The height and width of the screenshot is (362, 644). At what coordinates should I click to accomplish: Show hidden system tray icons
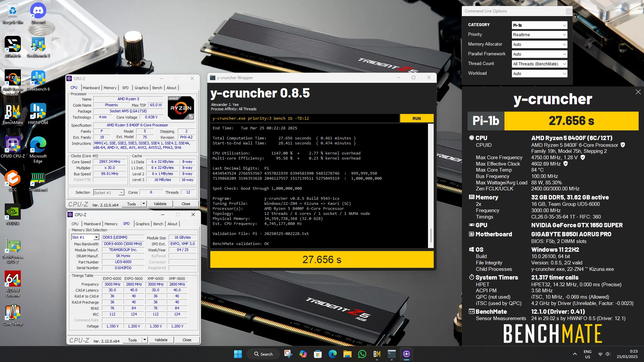tap(575, 354)
